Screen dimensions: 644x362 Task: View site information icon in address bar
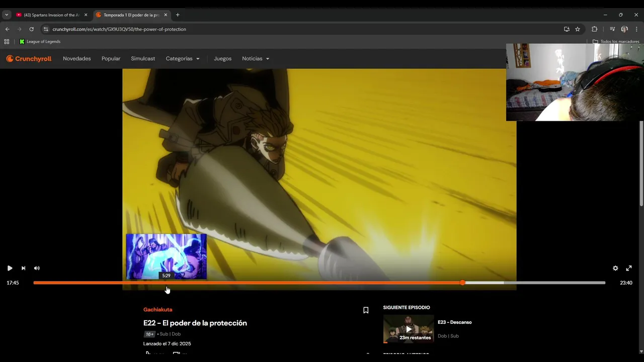tap(46, 29)
